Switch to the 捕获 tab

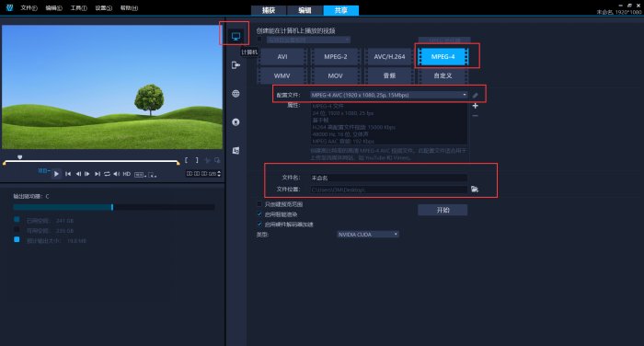click(x=269, y=10)
